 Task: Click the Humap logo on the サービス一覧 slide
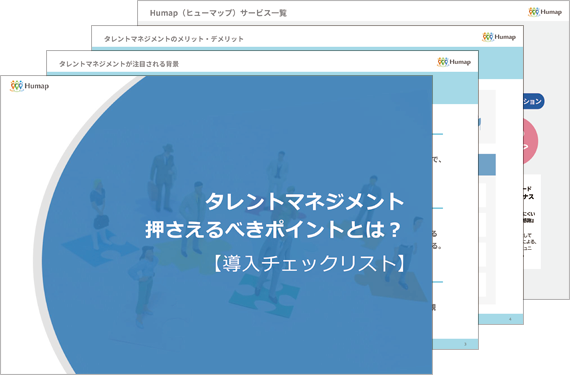(x=545, y=12)
